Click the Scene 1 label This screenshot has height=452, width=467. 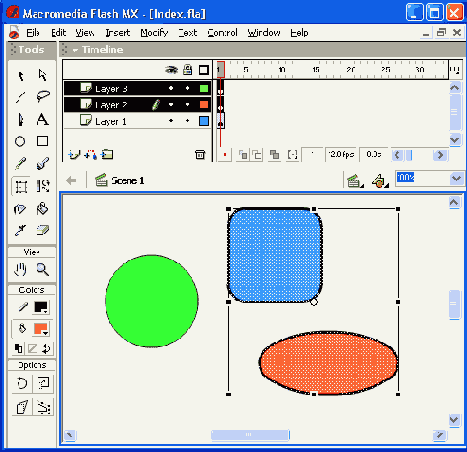click(128, 181)
